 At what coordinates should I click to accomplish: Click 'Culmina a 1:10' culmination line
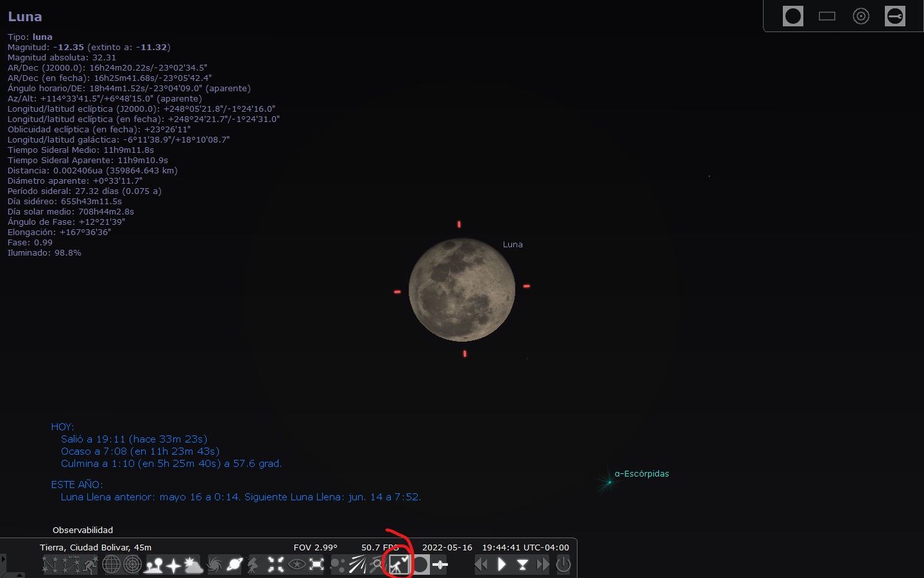tap(171, 464)
